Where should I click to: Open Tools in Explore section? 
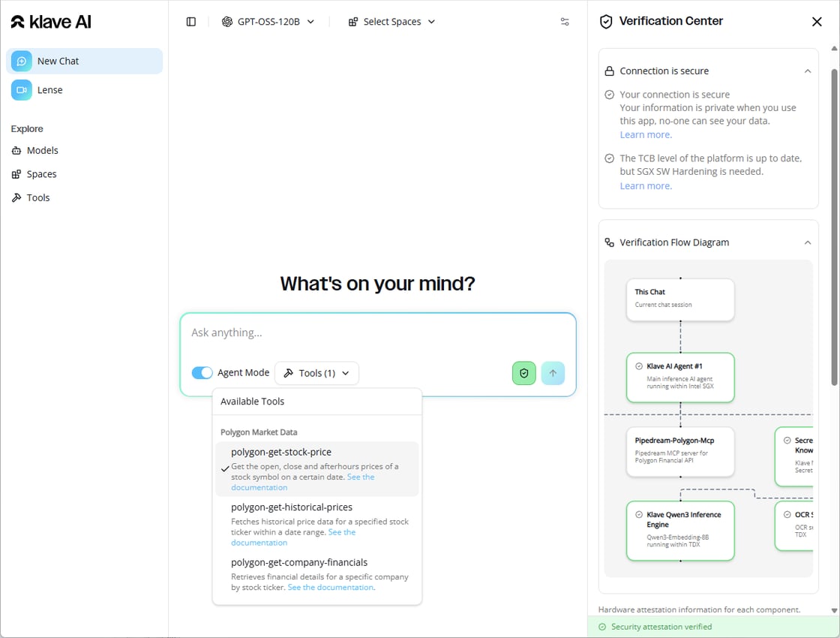click(37, 197)
